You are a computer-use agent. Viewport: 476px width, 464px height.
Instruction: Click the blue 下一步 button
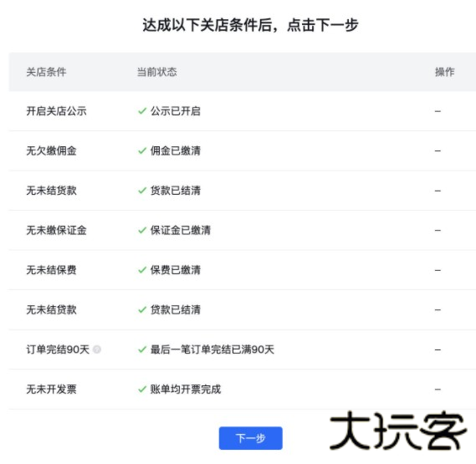(x=250, y=438)
